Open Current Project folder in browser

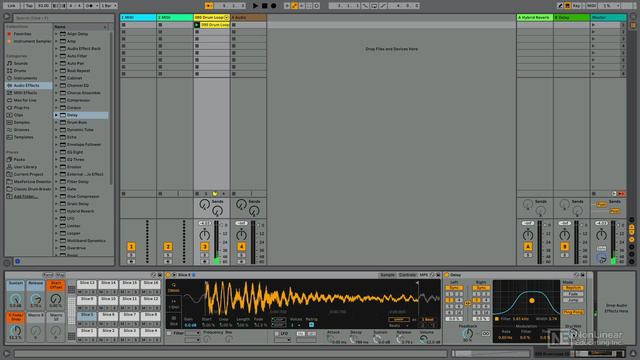coord(28,174)
